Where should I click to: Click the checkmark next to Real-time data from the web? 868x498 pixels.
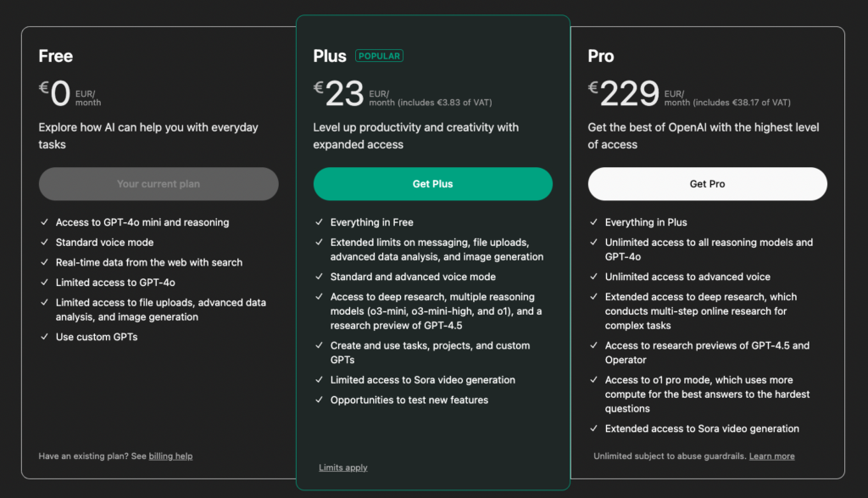coord(44,262)
